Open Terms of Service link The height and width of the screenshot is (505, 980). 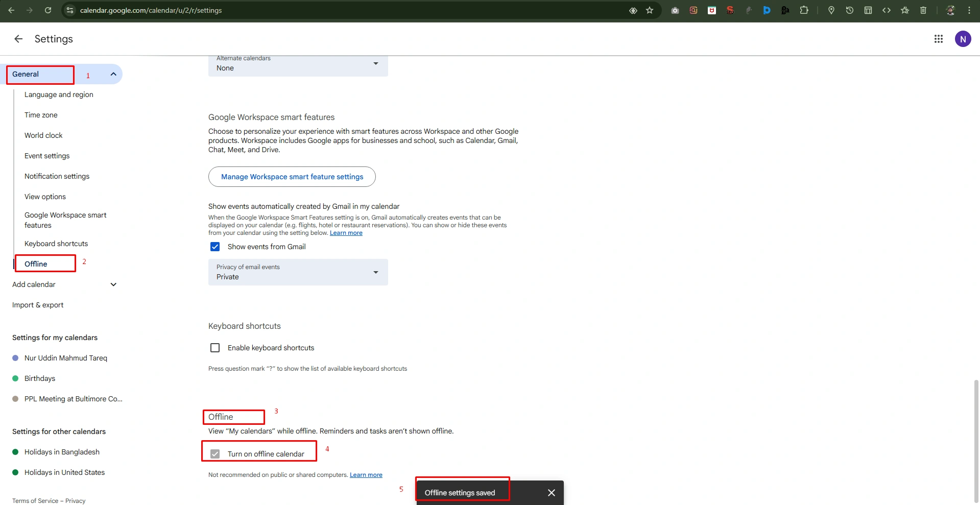[35, 501]
